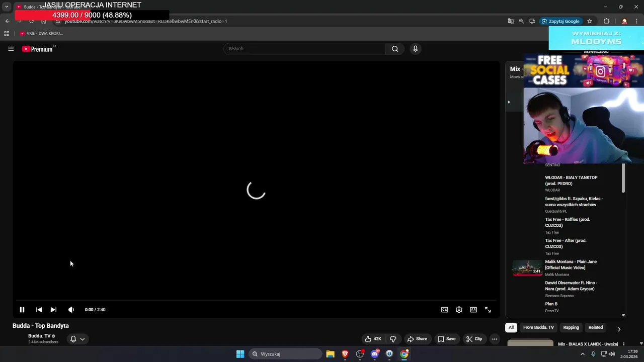Open the Chrome profile avatar
This screenshot has height=362, width=644.
pyautogui.click(x=624, y=21)
